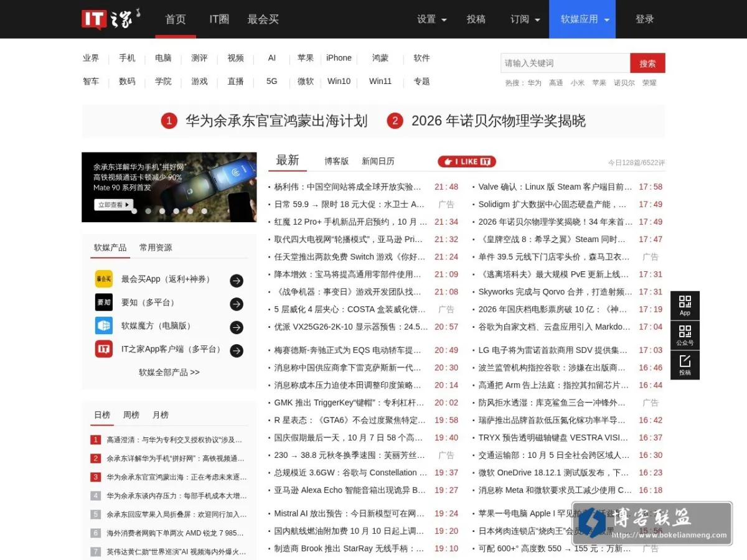
Task: Open the 新闻日历 tab
Action: pyautogui.click(x=378, y=161)
